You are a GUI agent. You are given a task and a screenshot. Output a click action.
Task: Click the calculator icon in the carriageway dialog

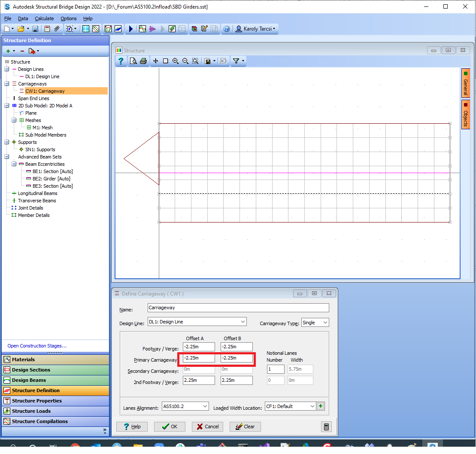325,427
